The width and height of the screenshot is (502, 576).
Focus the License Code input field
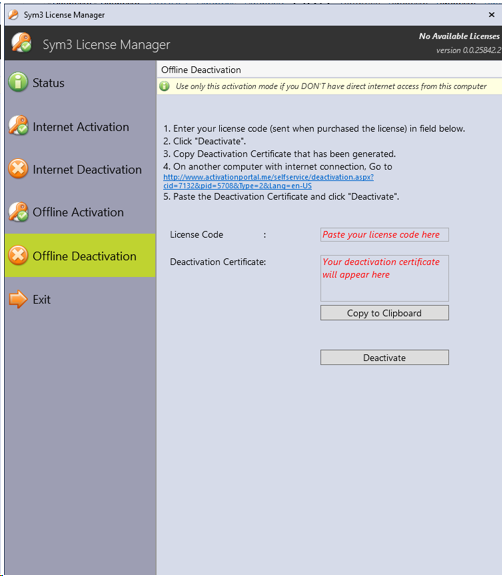pyautogui.click(x=384, y=234)
